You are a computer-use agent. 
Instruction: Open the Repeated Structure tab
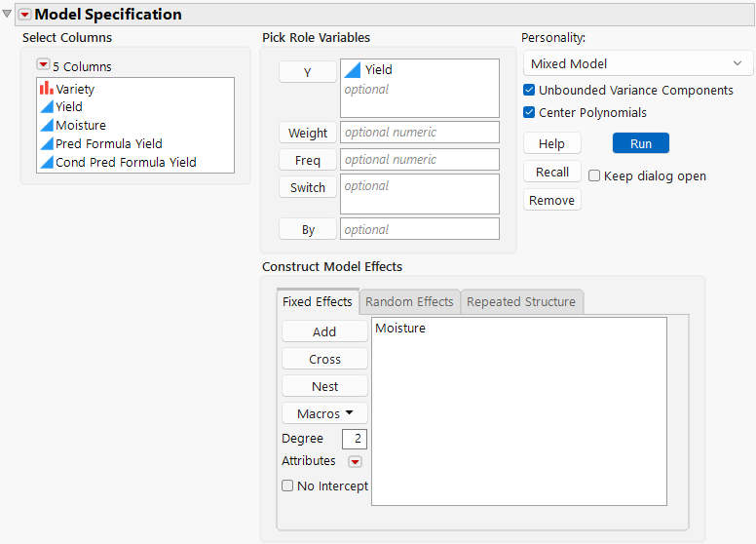521,302
